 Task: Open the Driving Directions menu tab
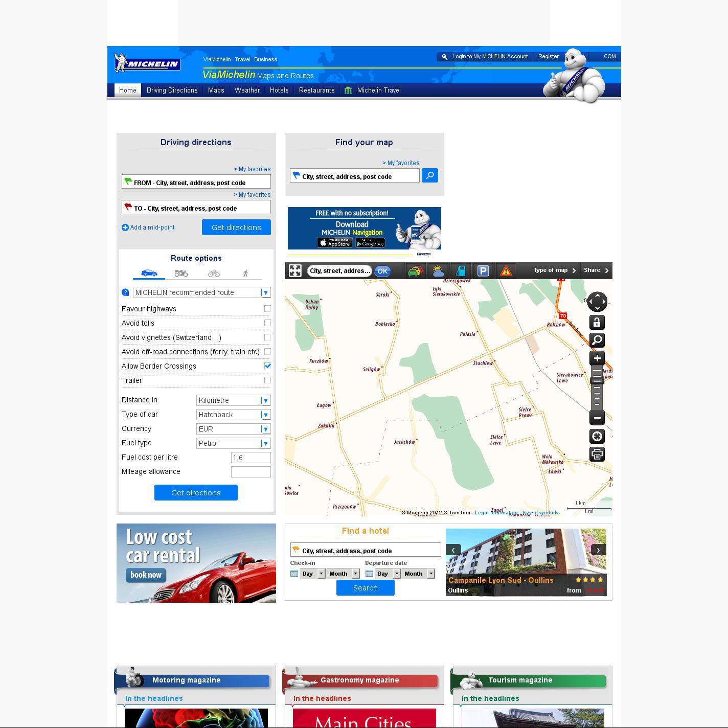coord(172,90)
